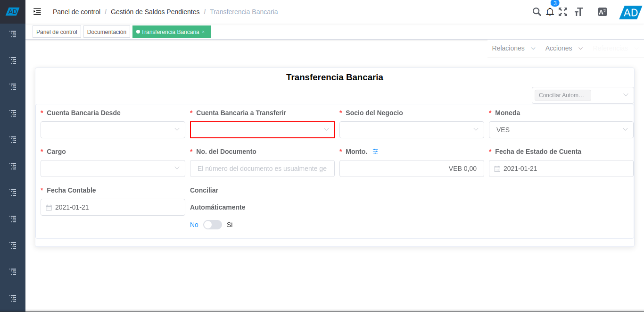Viewport: 644px width, 312px height.
Task: Switch to the Documentación tab
Action: point(107,32)
